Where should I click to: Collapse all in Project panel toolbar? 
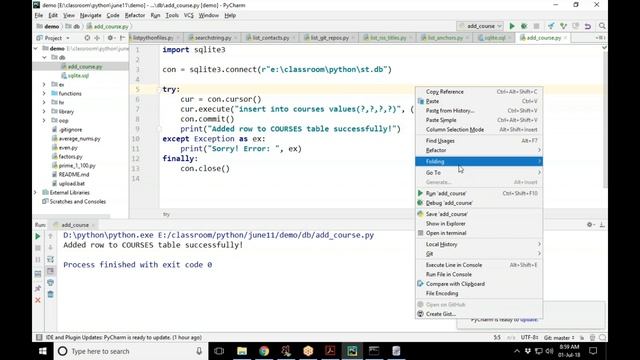[x=97, y=38]
